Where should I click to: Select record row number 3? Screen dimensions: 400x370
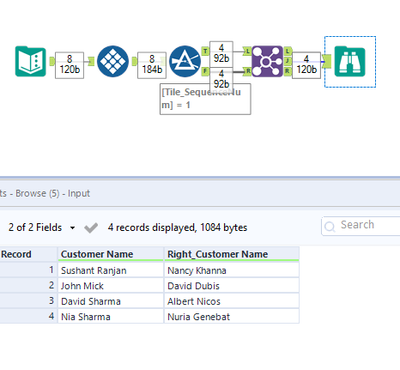pyautogui.click(x=28, y=301)
